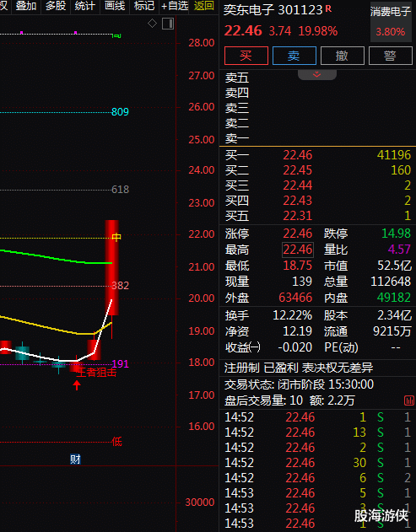Click the 28.00 price axis label
Image resolution: width=416 pixels, height=532 pixels.
(202, 43)
